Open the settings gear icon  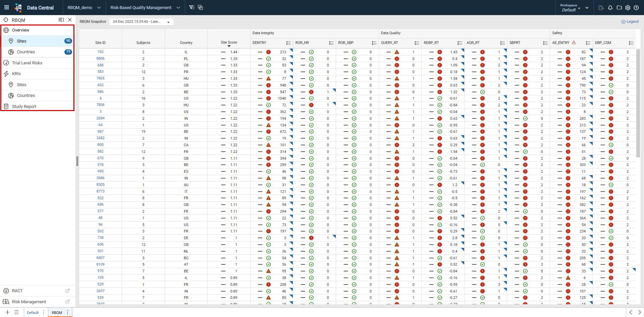[628, 8]
